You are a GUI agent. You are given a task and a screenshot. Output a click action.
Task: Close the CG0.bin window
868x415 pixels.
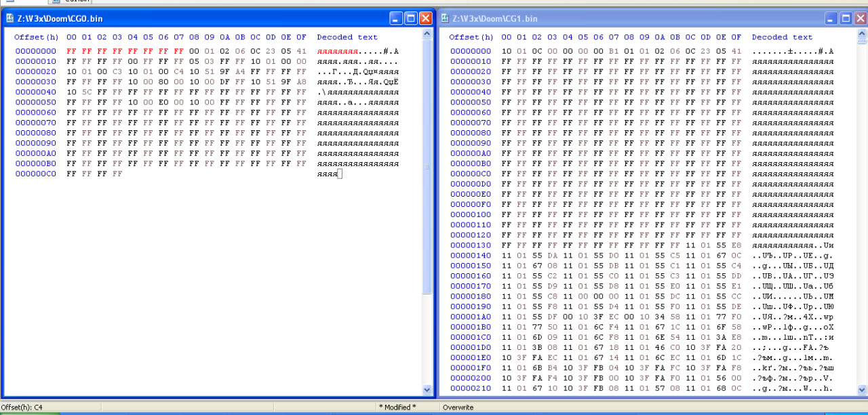[426, 18]
